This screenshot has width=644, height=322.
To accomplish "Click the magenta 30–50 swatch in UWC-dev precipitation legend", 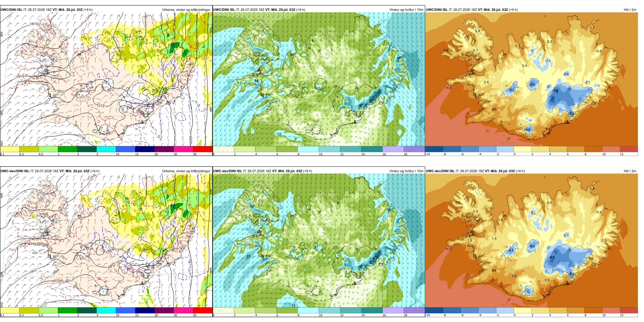I will coord(183,310).
